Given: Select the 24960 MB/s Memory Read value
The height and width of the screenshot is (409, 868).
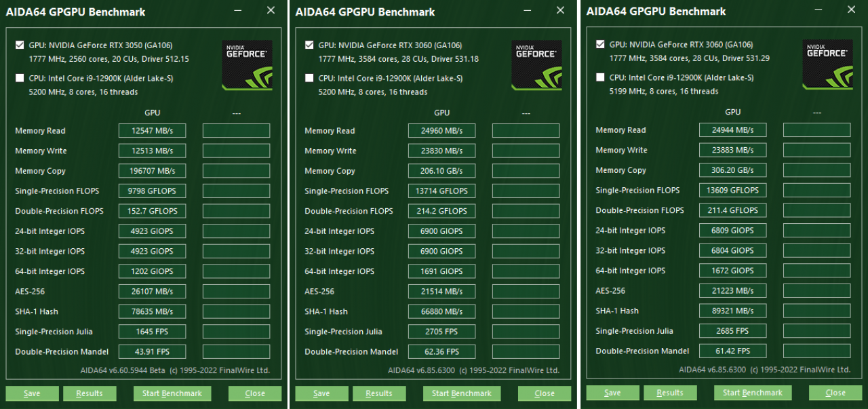Looking at the screenshot, I should (x=441, y=131).
